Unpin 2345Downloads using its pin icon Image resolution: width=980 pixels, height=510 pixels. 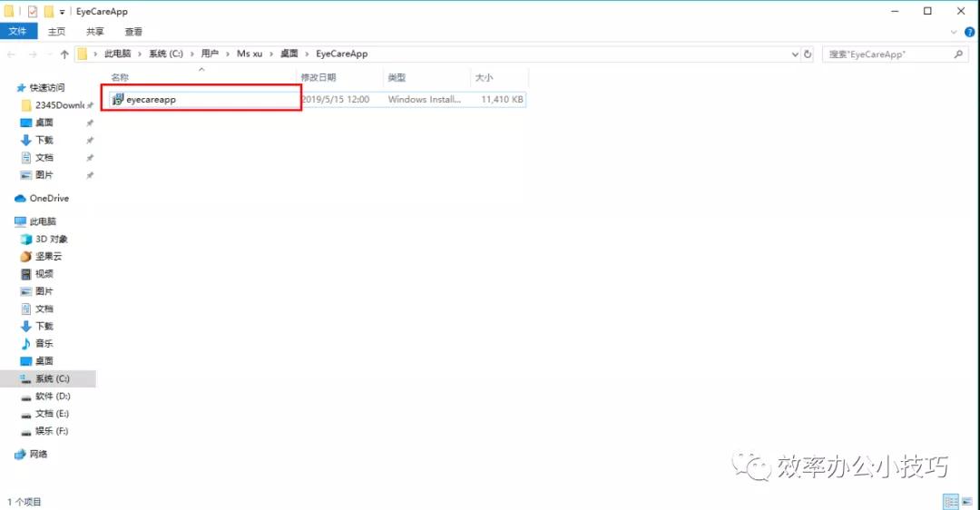coord(90,105)
